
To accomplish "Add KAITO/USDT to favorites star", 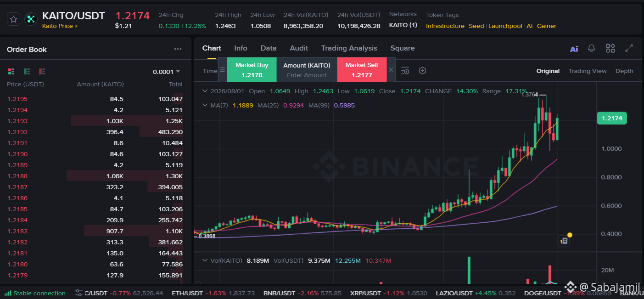I will click(x=13, y=19).
